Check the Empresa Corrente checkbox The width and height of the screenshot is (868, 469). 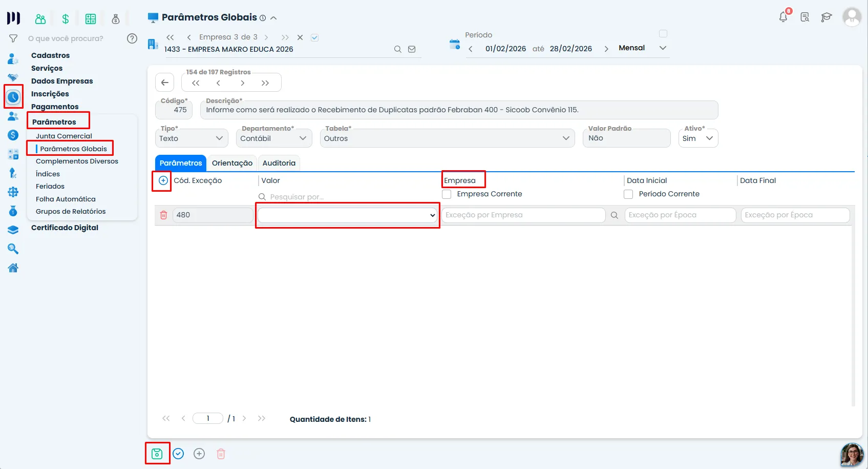tap(447, 194)
